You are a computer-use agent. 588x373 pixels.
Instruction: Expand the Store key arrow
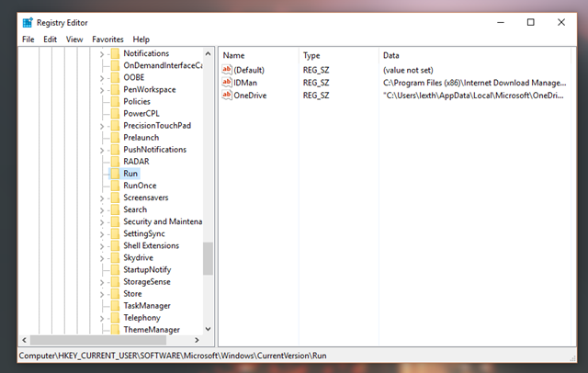click(x=102, y=295)
